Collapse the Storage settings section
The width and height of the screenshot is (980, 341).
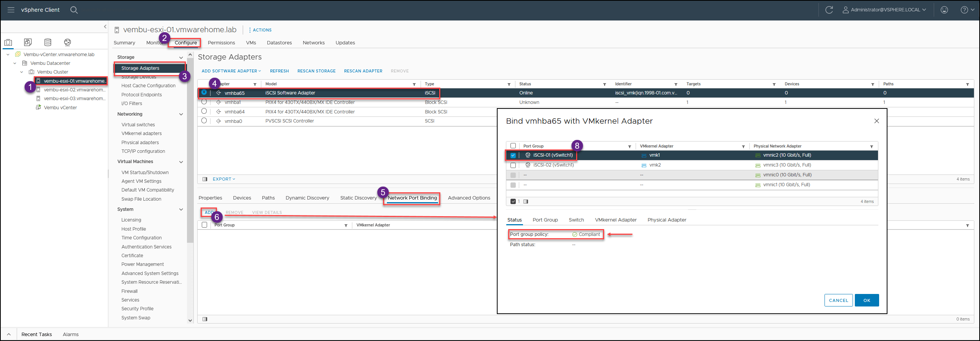pos(181,58)
